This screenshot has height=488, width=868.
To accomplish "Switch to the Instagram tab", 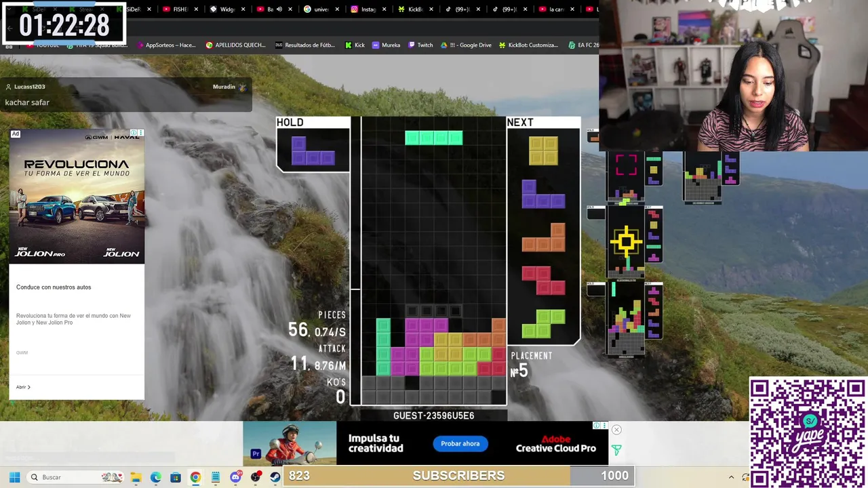I will pyautogui.click(x=368, y=9).
